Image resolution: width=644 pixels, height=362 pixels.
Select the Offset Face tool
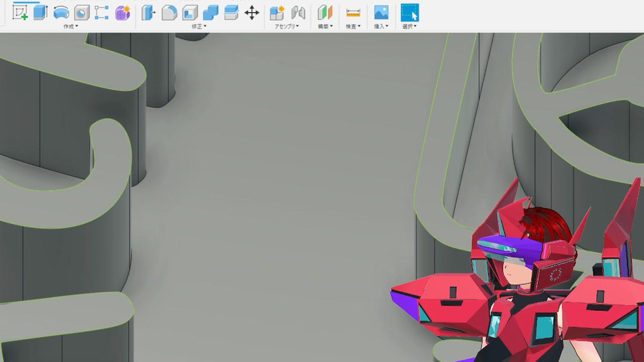click(231, 13)
